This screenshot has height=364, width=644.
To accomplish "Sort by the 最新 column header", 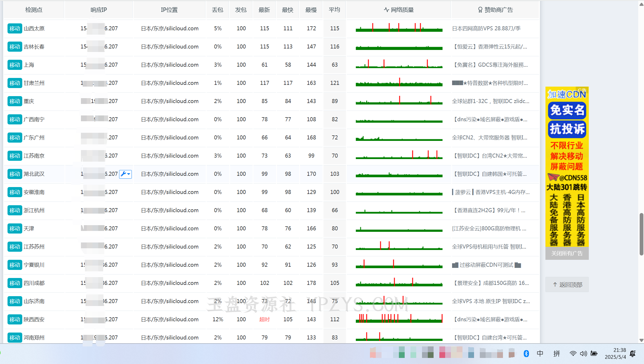I will pyautogui.click(x=264, y=10).
